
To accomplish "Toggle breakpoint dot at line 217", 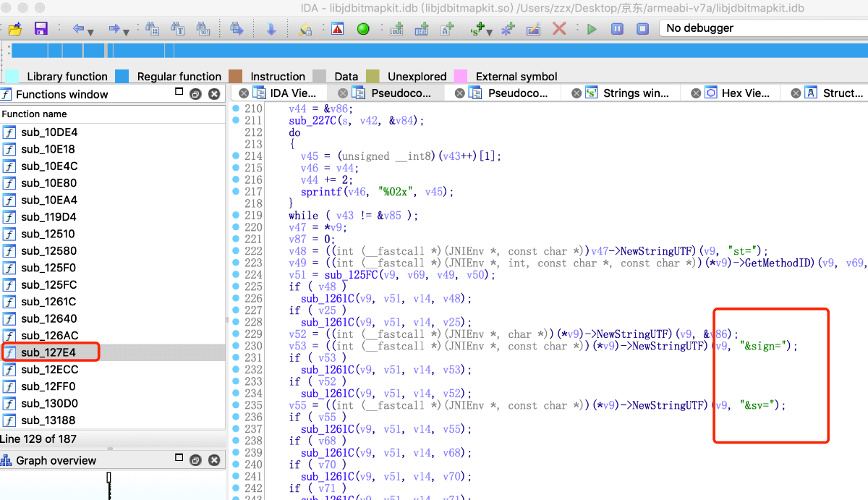I will [236, 191].
